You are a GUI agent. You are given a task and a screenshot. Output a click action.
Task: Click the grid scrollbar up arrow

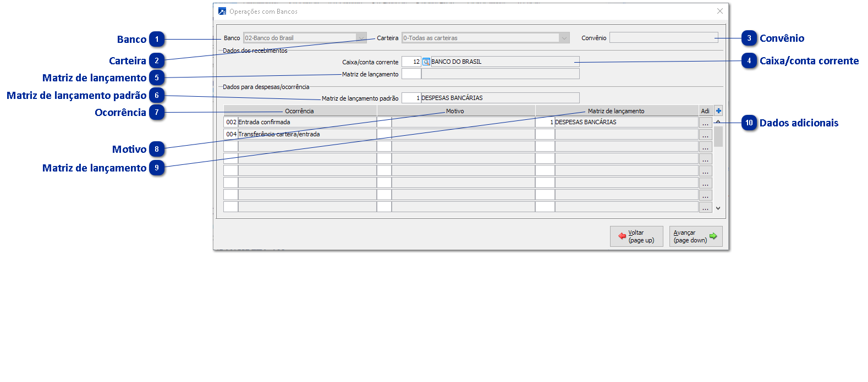(718, 121)
